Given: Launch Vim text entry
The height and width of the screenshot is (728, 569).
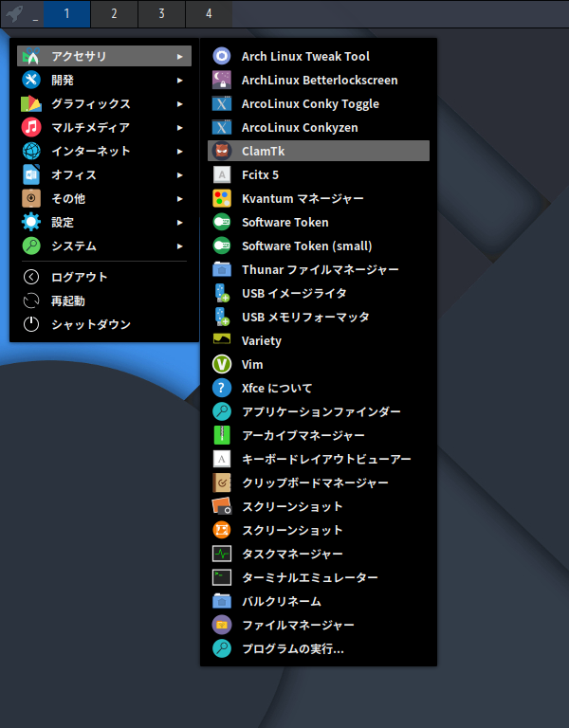Looking at the screenshot, I should point(252,364).
